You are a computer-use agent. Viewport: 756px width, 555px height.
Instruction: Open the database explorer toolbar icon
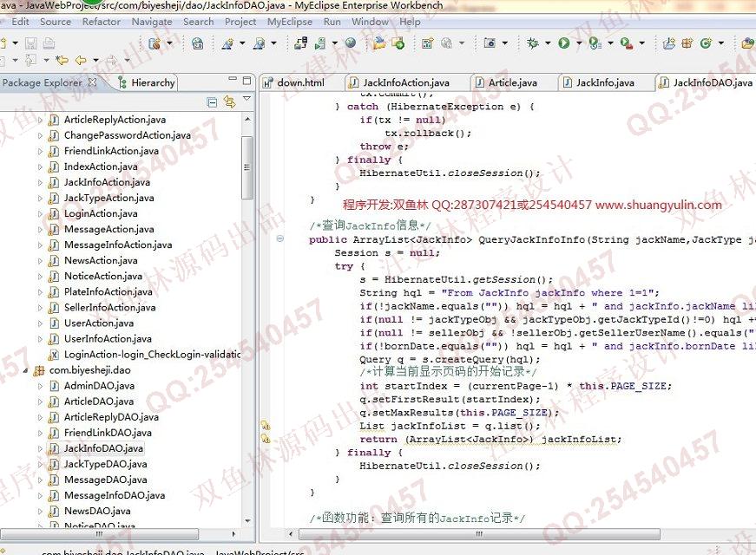(154, 43)
